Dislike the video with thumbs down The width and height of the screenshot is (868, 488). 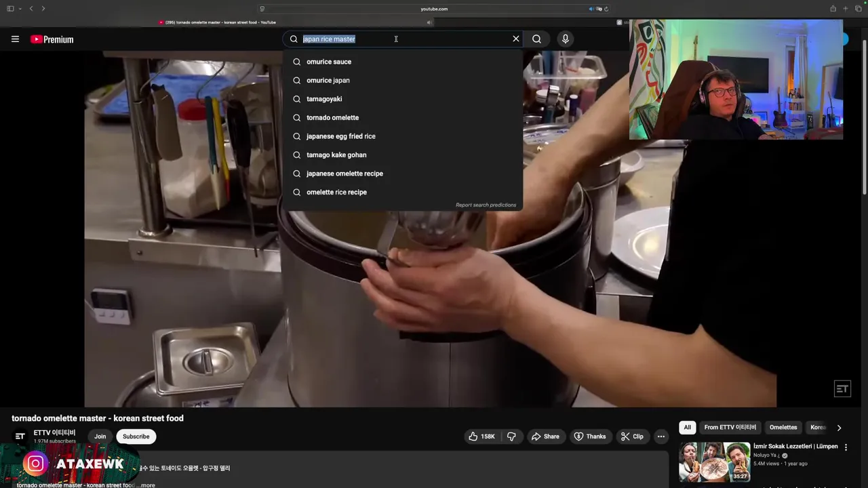511,436
